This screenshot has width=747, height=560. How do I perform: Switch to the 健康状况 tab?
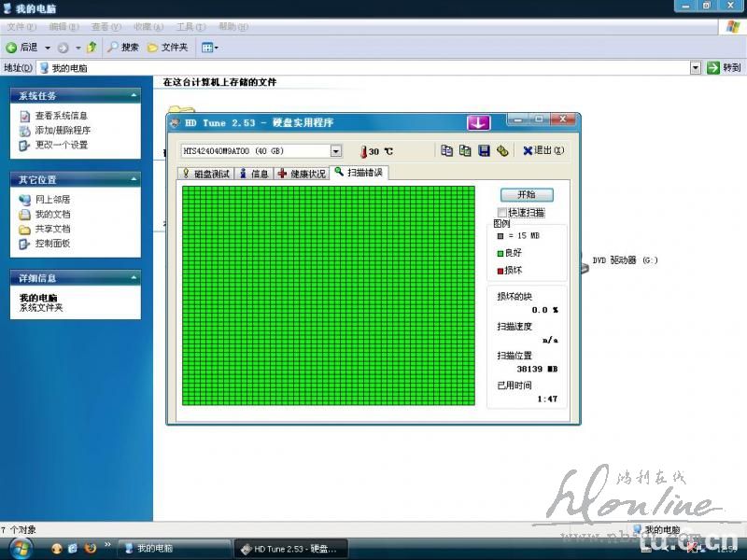(302, 174)
